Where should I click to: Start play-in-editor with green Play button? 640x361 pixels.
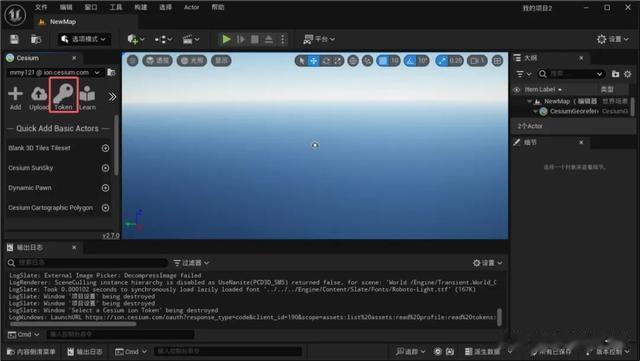(226, 39)
